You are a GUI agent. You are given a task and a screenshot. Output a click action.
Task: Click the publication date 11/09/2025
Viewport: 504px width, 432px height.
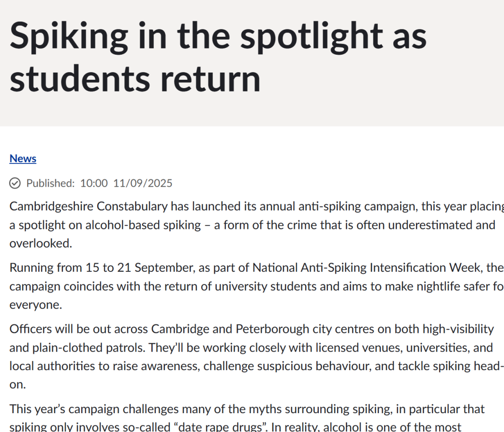[143, 183]
